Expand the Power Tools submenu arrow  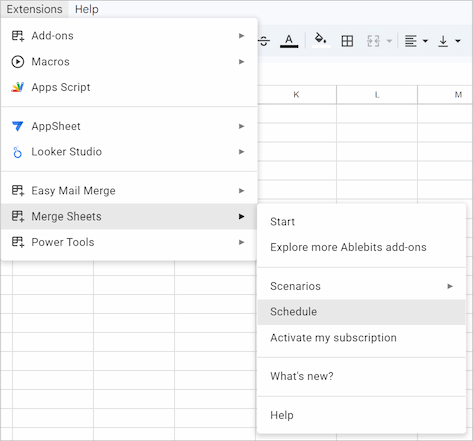tap(242, 242)
